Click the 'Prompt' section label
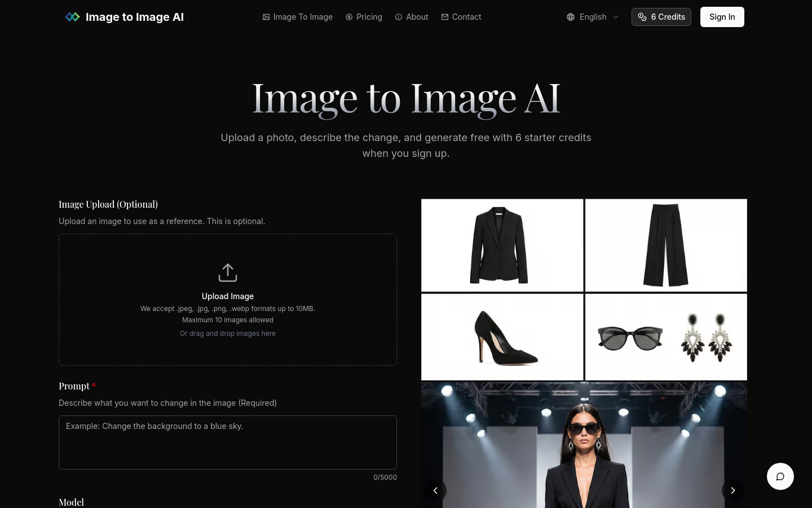The image size is (812, 508). (74, 386)
